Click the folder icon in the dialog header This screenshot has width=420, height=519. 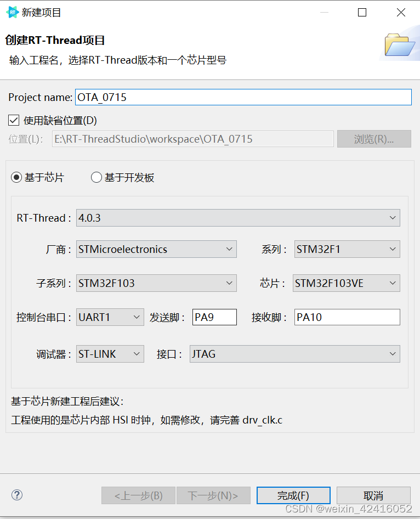[x=400, y=44]
